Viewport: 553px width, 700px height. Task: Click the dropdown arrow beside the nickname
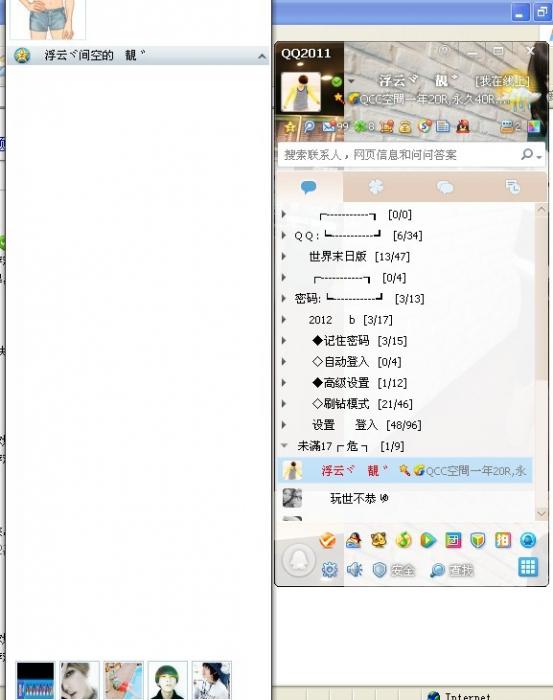coord(351,81)
